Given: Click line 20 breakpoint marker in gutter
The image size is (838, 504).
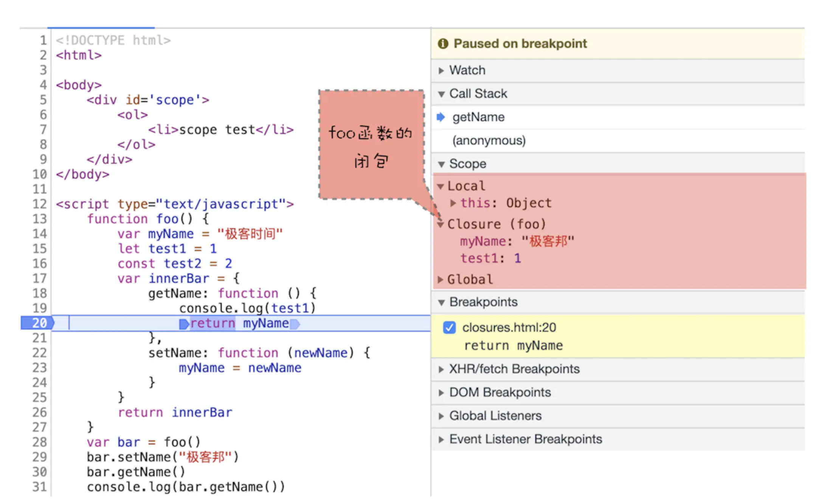Looking at the screenshot, I should tap(38, 323).
